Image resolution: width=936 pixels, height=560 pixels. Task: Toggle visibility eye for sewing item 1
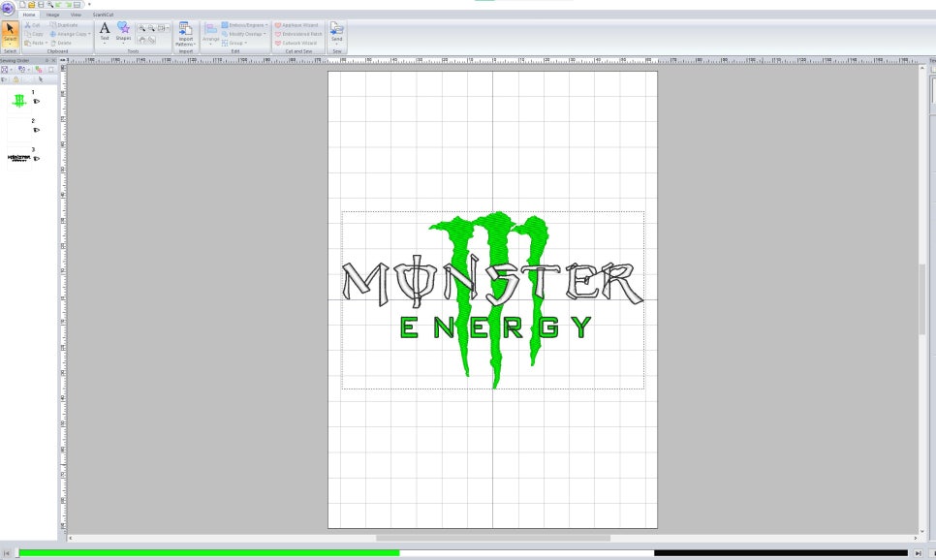click(37, 102)
